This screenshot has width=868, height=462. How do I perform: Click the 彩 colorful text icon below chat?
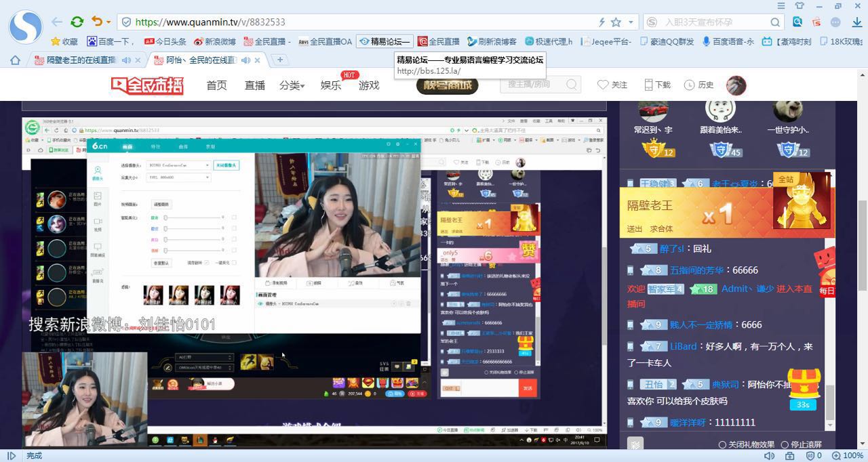click(x=635, y=444)
